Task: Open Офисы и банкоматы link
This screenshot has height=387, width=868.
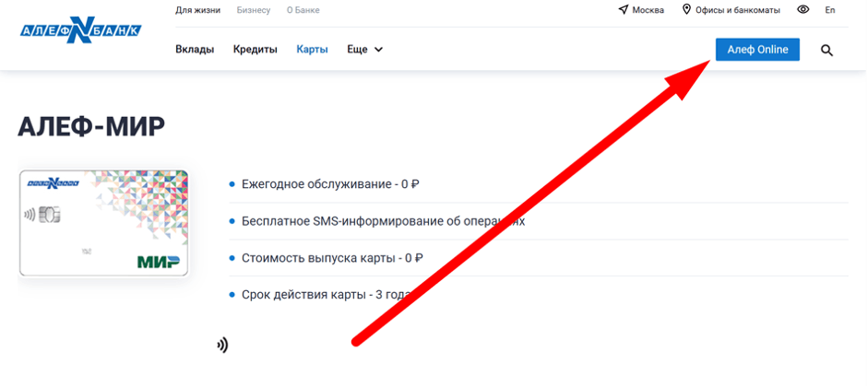Action: pos(739,10)
